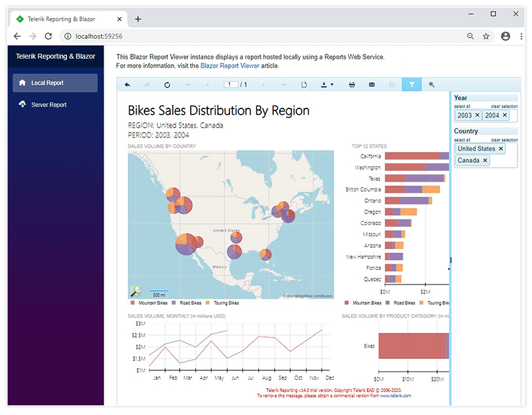Click the report viewer navigate back arrow
532x415 pixels.
tap(127, 85)
